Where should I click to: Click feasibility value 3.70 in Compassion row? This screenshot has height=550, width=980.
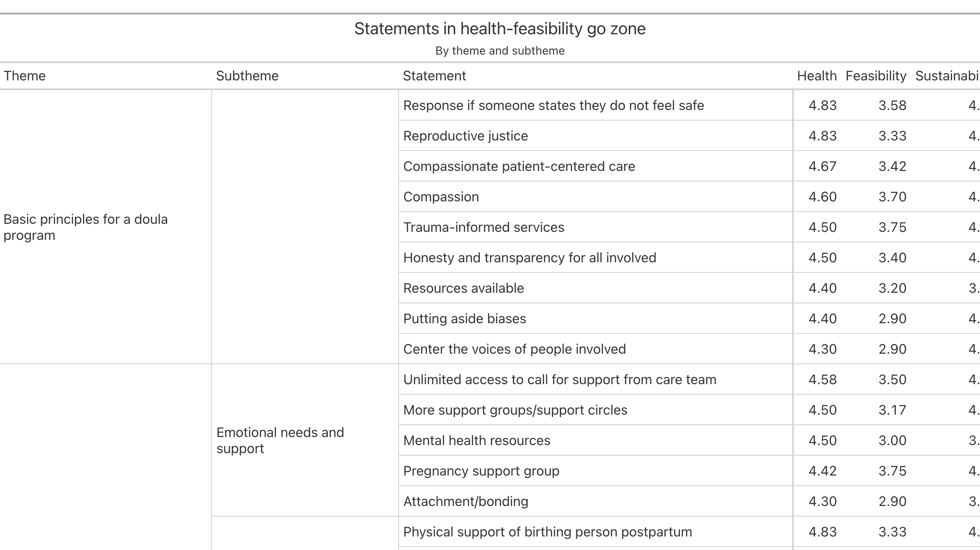pyautogui.click(x=892, y=197)
